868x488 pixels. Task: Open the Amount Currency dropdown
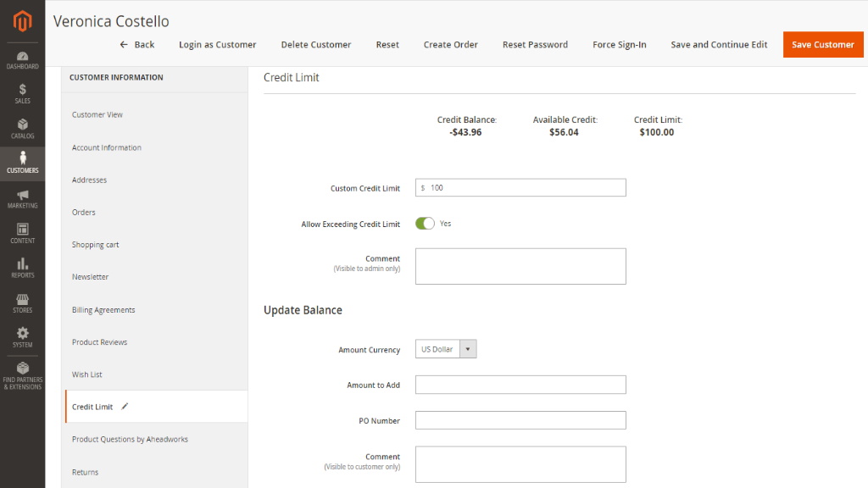tap(446, 349)
